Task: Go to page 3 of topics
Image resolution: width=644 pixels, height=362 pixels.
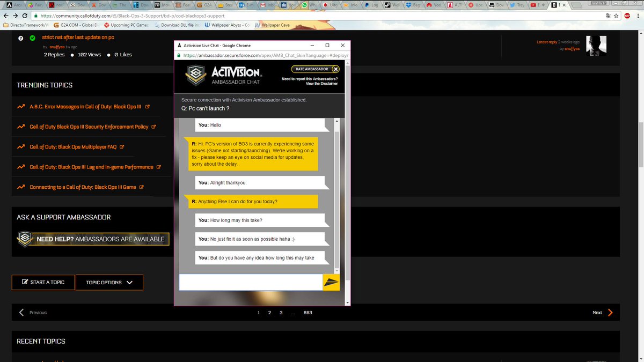Action: coord(281,312)
